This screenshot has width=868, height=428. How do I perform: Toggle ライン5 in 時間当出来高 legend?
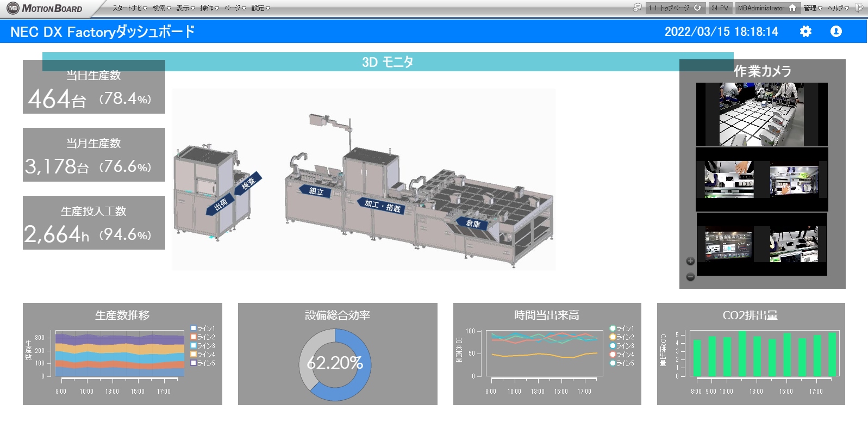622,363
